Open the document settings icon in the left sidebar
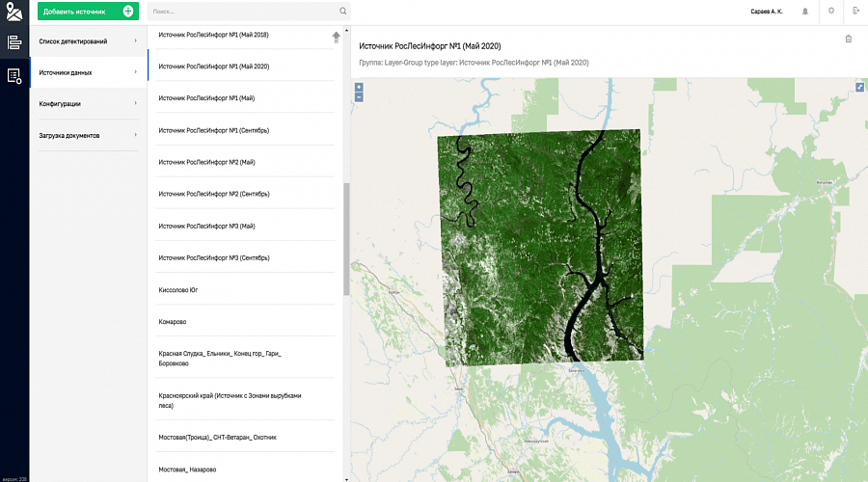 14,75
